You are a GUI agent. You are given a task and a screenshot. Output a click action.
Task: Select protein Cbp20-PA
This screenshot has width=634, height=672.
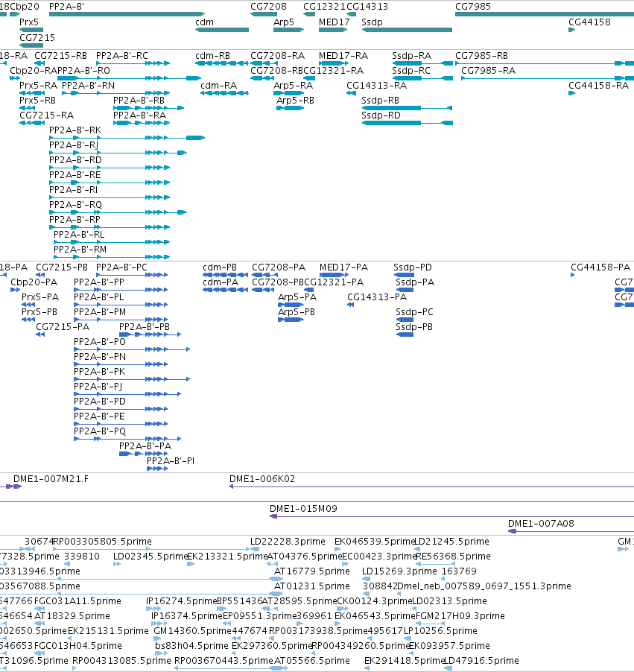pos(15,290)
